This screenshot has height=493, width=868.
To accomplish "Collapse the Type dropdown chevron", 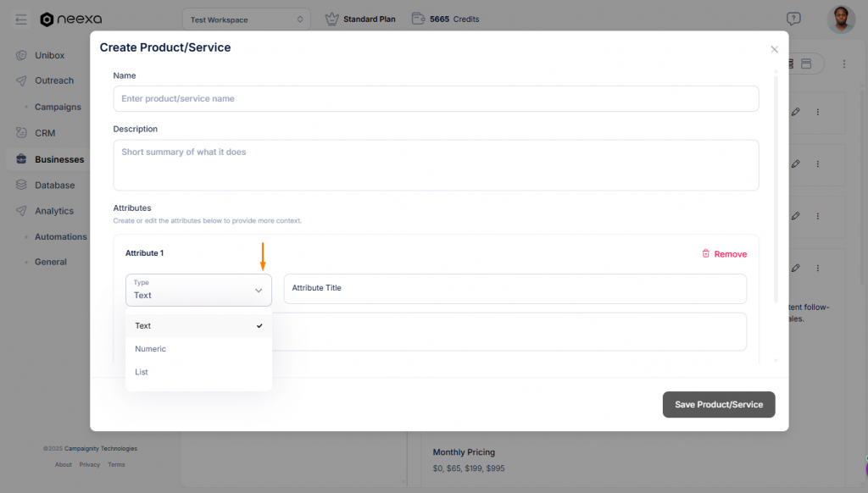I will (259, 290).
